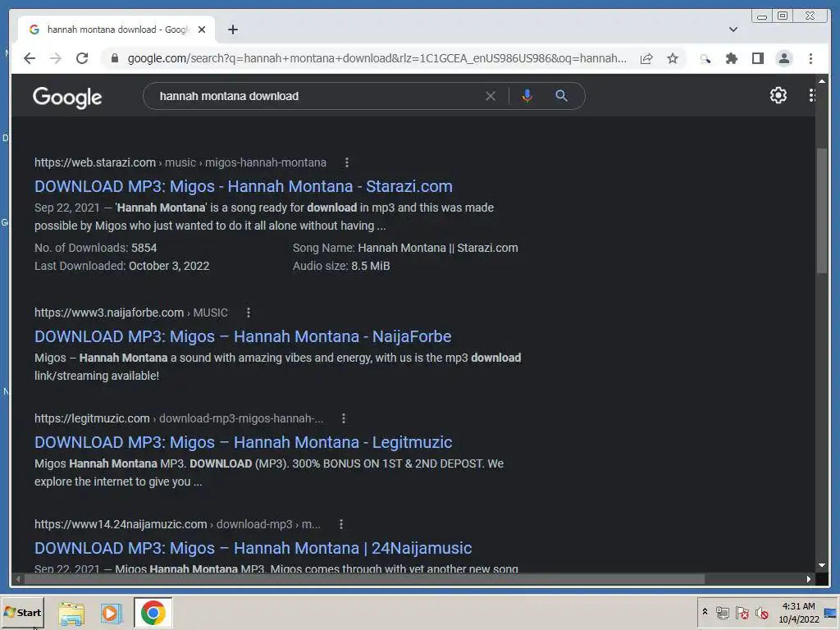Click 'Song Name: Hannah Montana || Starazi.com' text
This screenshot has height=630, width=840.
click(405, 248)
